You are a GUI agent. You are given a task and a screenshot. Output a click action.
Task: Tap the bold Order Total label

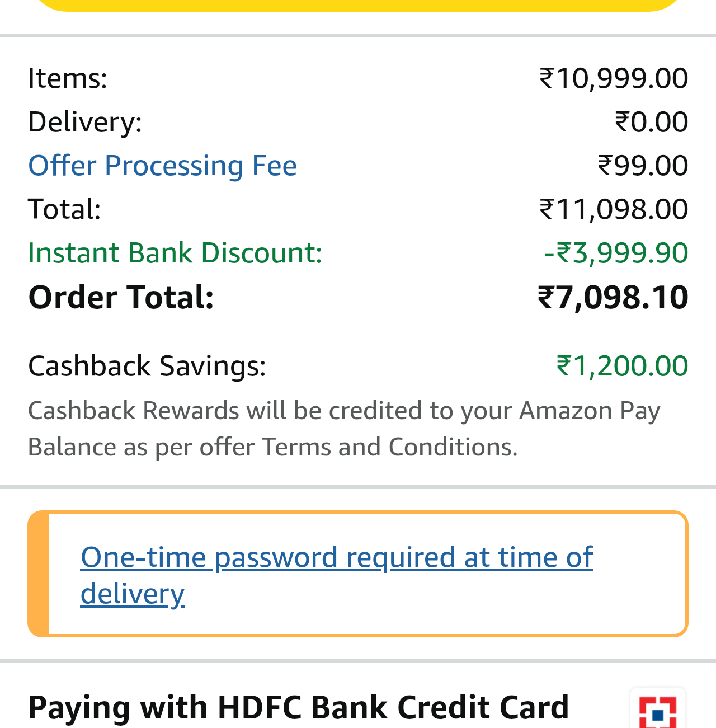121,297
